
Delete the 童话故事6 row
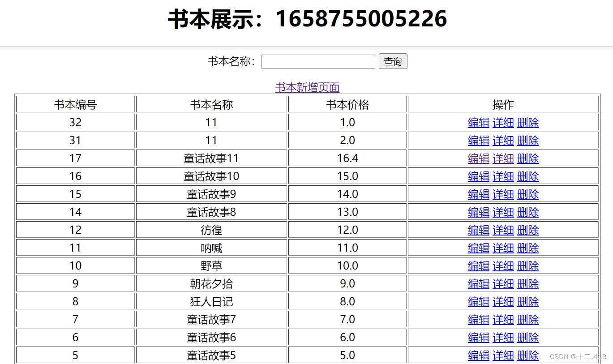(528, 338)
